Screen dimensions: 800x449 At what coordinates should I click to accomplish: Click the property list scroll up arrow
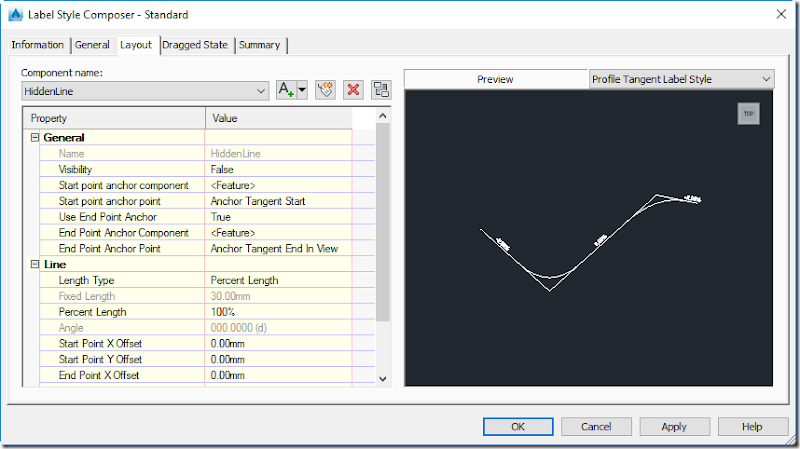click(x=383, y=116)
